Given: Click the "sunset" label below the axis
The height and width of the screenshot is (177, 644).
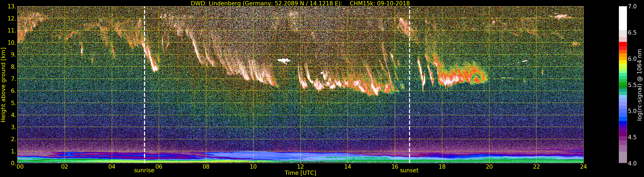Looking at the screenshot, I should point(409,171).
